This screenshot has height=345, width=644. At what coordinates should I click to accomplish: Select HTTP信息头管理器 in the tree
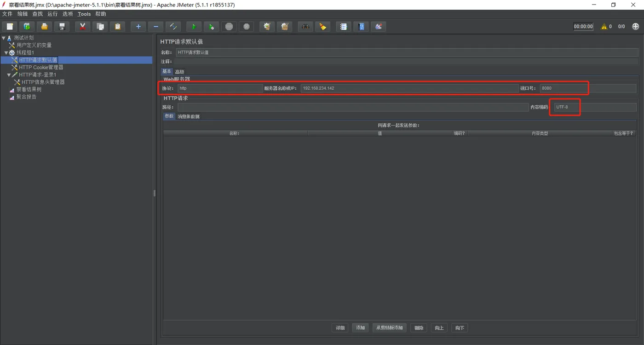tap(43, 82)
